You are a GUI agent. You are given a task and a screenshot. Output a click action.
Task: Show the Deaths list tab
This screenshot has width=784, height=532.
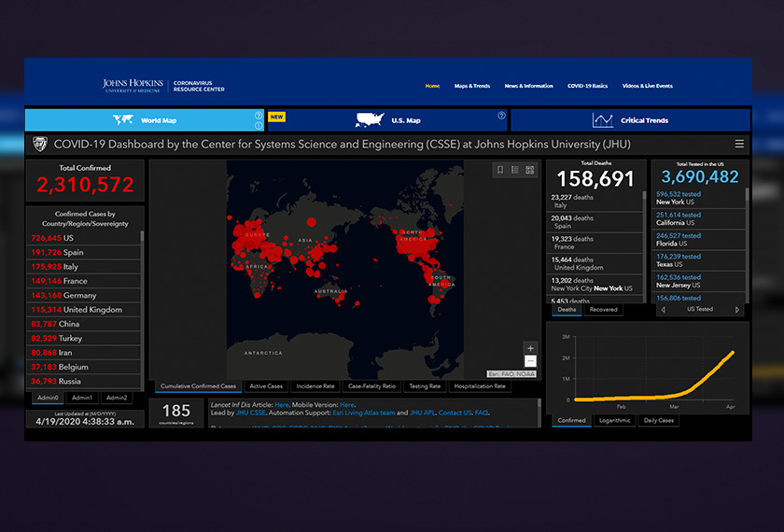coord(567,310)
